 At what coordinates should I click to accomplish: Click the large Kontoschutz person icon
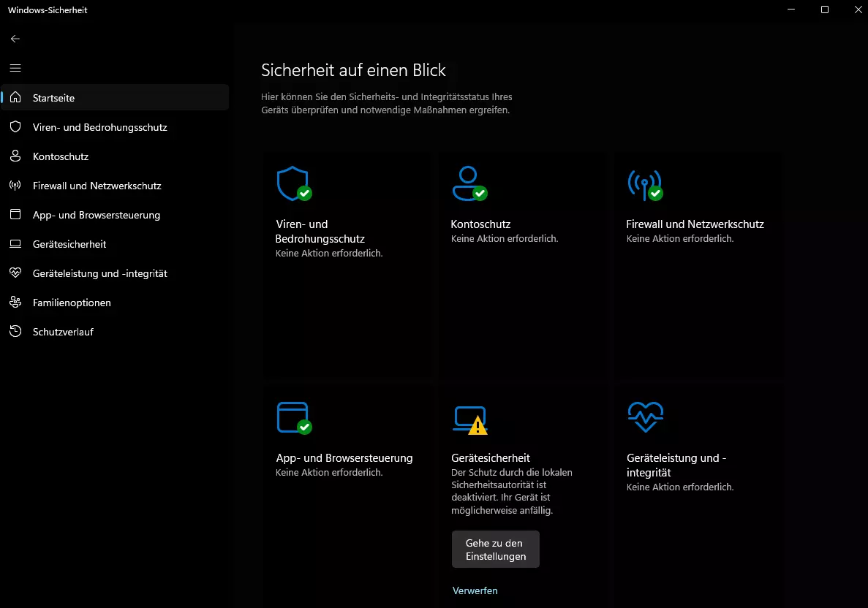click(x=469, y=183)
